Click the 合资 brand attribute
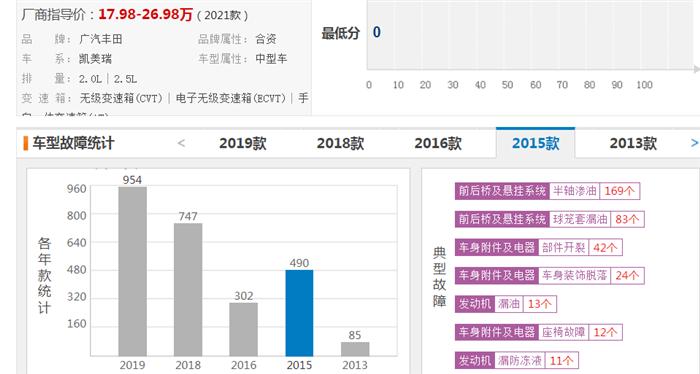The height and width of the screenshot is (374, 700). click(266, 39)
